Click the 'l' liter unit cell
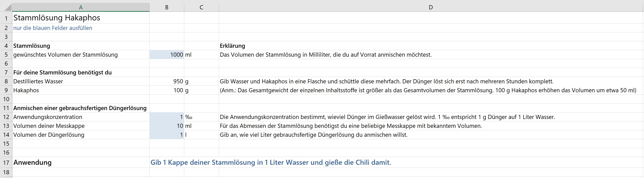 (201, 135)
